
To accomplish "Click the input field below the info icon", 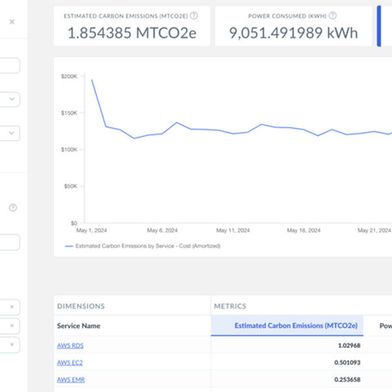I will 9,242.
